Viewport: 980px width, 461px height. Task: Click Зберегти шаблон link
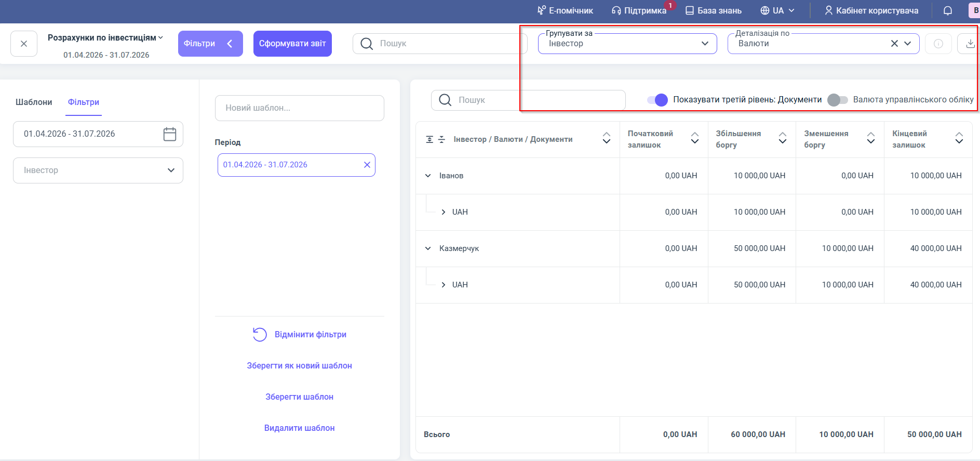[300, 397]
